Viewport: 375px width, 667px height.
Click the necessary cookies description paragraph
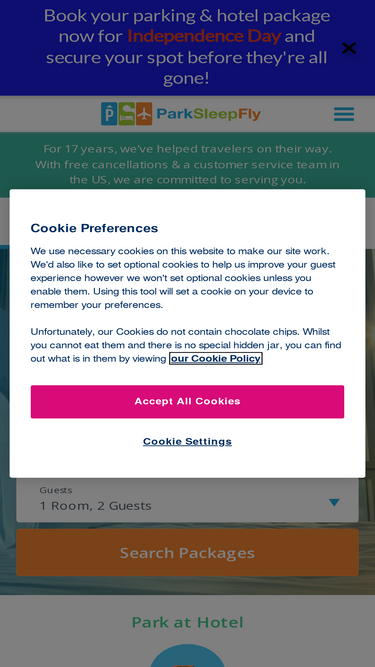coord(183,278)
